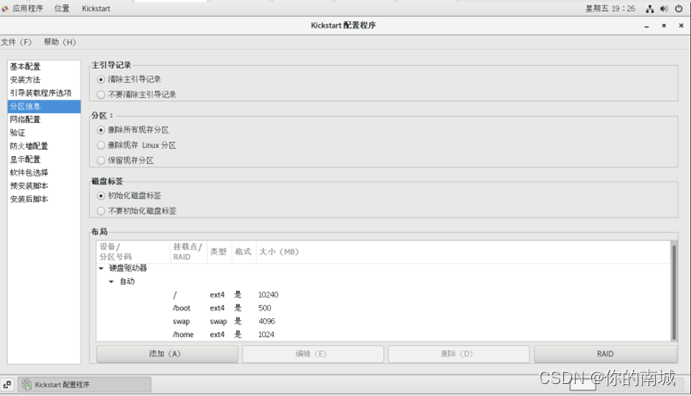691x396 pixels.
Task: Click the volume speaker icon in top panel
Action: pyautogui.click(x=664, y=8)
